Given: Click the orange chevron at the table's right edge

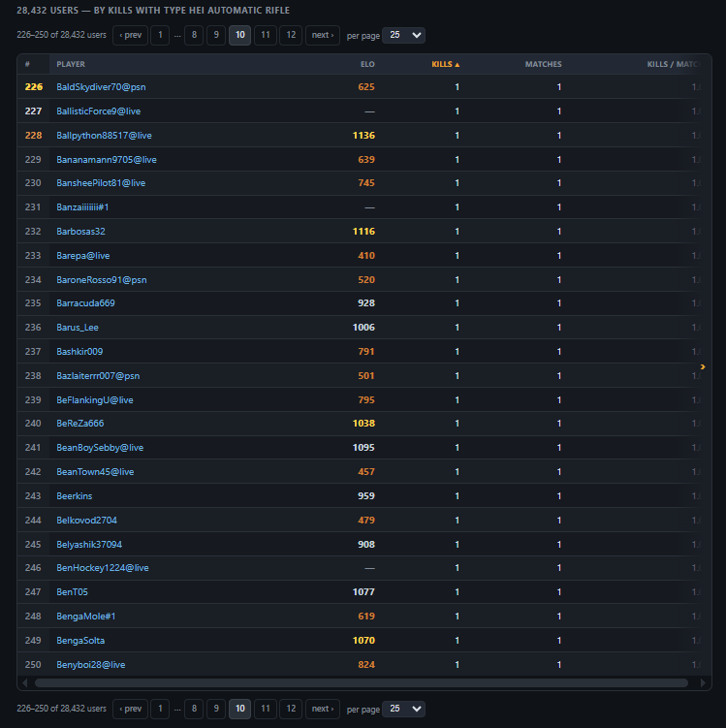Looking at the screenshot, I should pos(703,366).
